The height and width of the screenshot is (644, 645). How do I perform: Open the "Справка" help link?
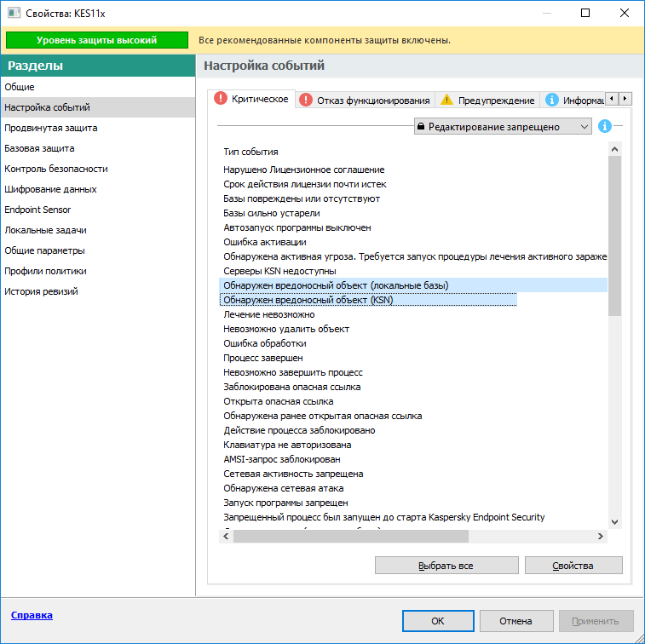(x=32, y=615)
